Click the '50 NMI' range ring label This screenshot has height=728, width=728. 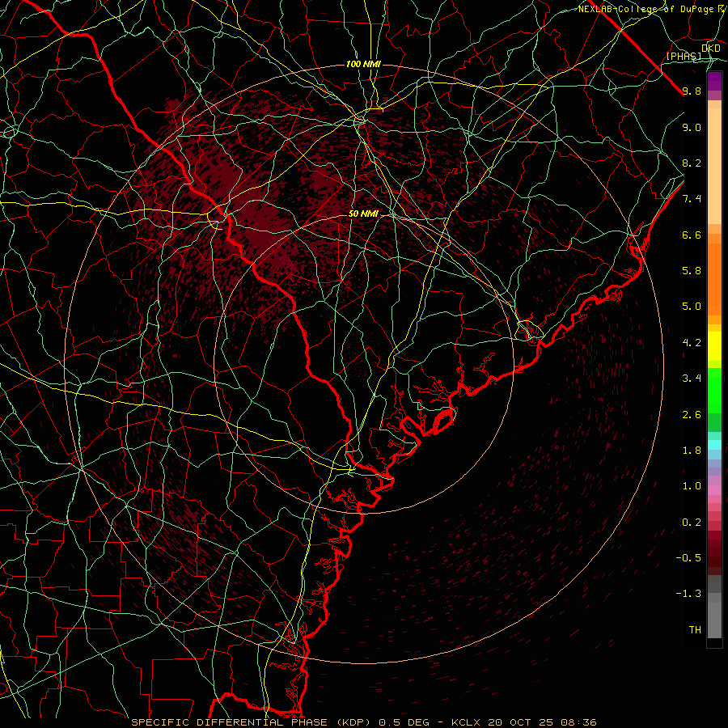[363, 214]
